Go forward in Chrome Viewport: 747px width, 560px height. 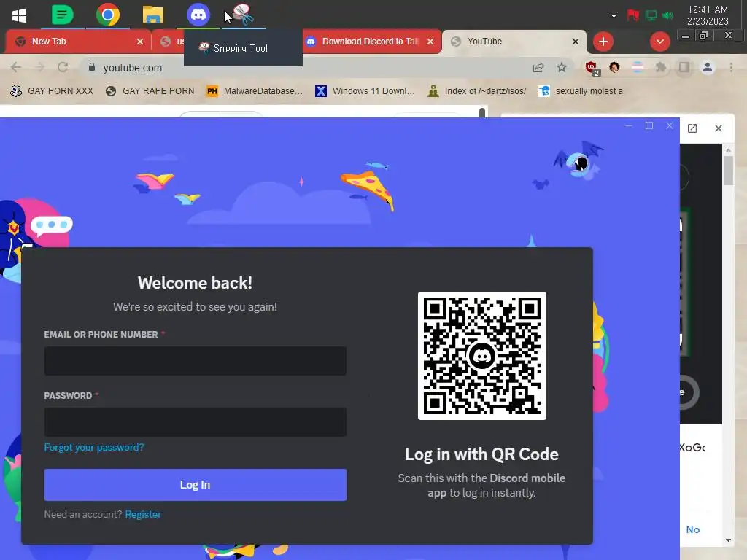coord(40,67)
